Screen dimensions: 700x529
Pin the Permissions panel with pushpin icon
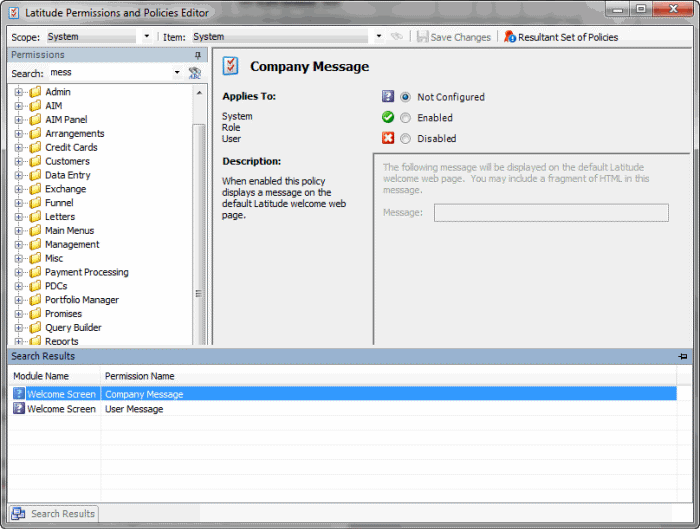pos(198,55)
